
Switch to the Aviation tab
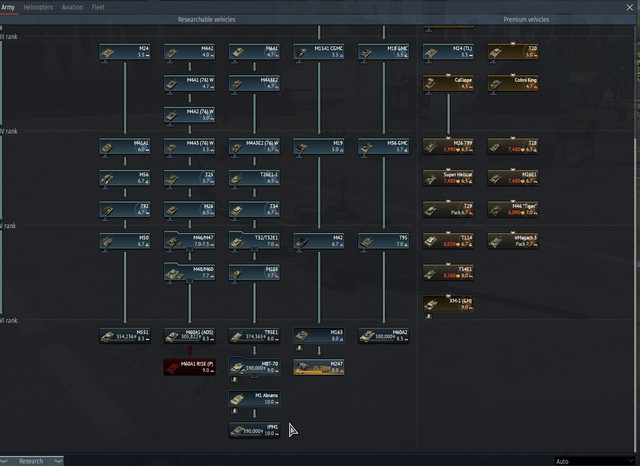(x=72, y=7)
